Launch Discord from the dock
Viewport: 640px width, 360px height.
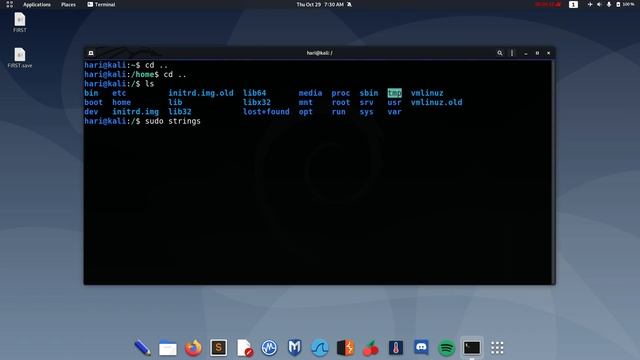coord(421,348)
